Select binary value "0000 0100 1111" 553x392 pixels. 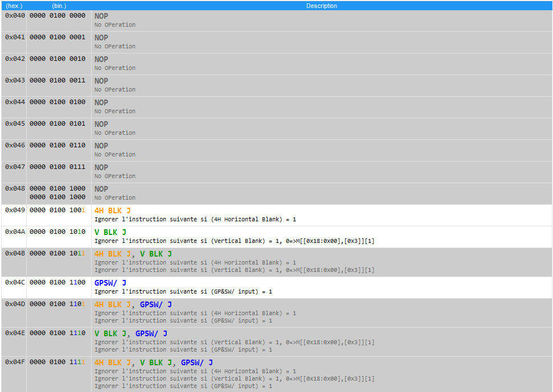(x=58, y=362)
